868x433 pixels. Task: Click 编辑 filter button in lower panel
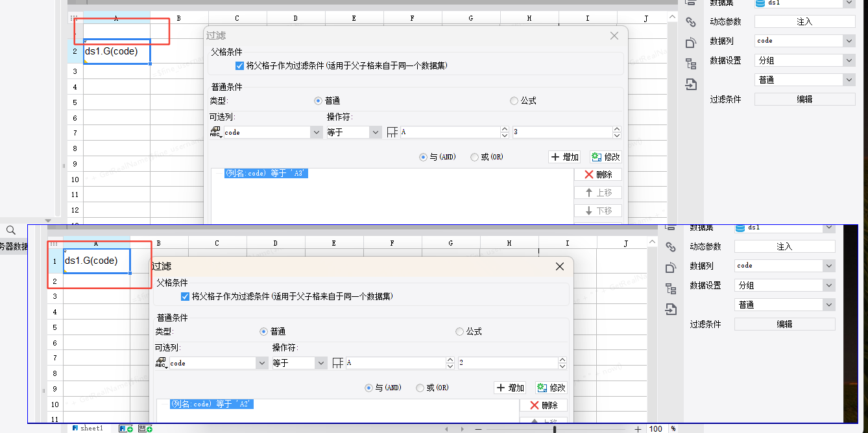(785, 324)
